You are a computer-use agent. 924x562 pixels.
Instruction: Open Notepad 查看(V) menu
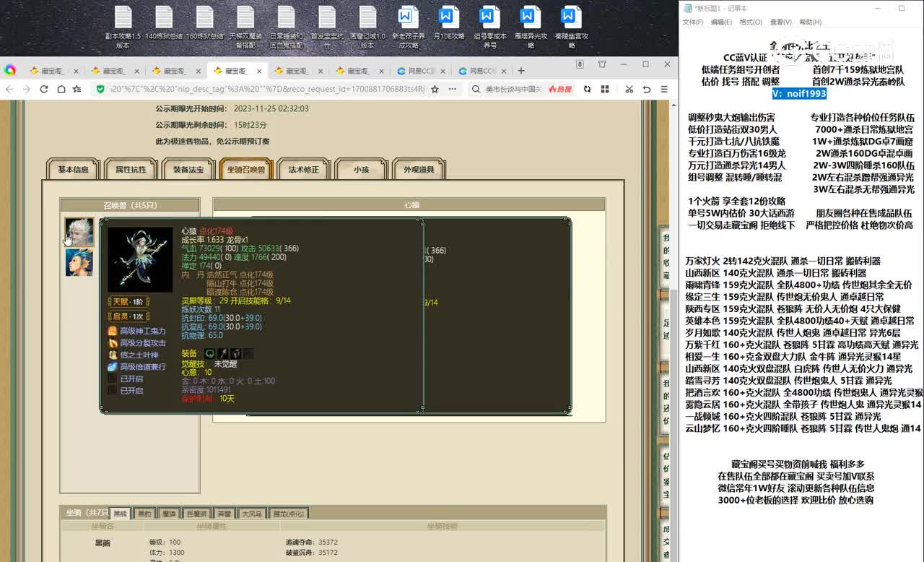780,22
